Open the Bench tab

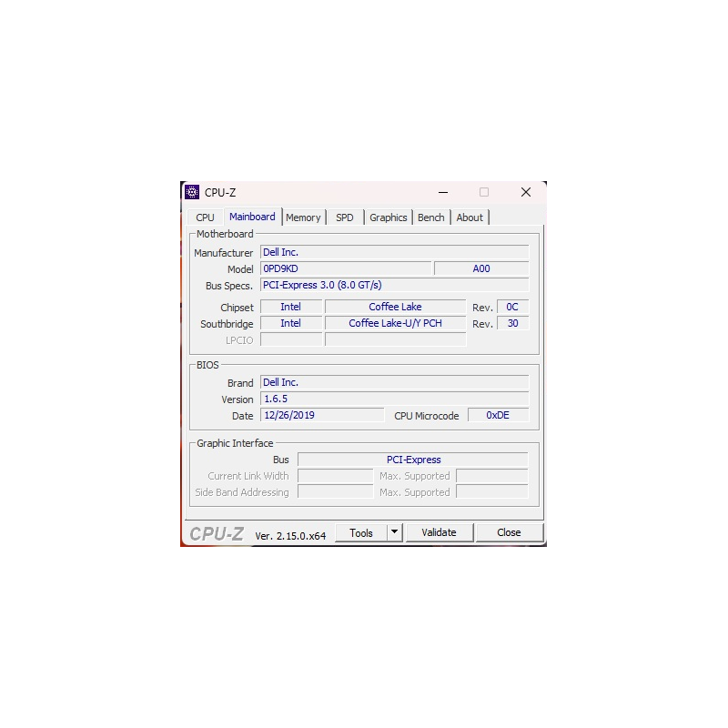(431, 217)
